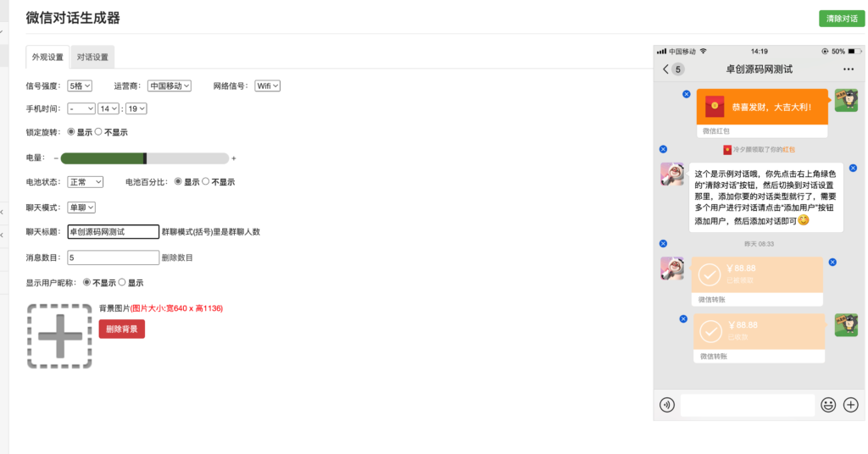Screen dimensions: 868x454
Task: Open the hour dropdown showing 14
Action: (108, 109)
